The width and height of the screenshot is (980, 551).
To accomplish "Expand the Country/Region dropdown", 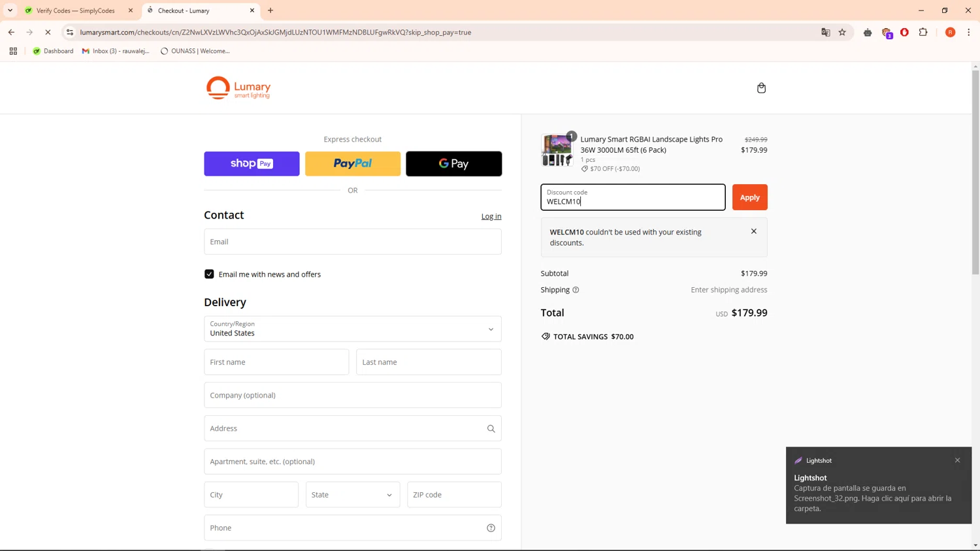I will (x=353, y=329).
